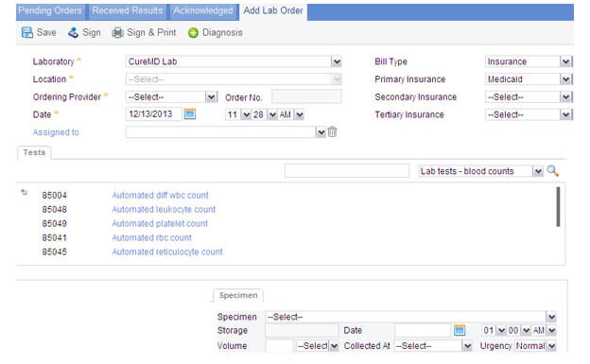Click trash icon next to Assigned to
Screen dimensions: 590x364
pos(332,131)
